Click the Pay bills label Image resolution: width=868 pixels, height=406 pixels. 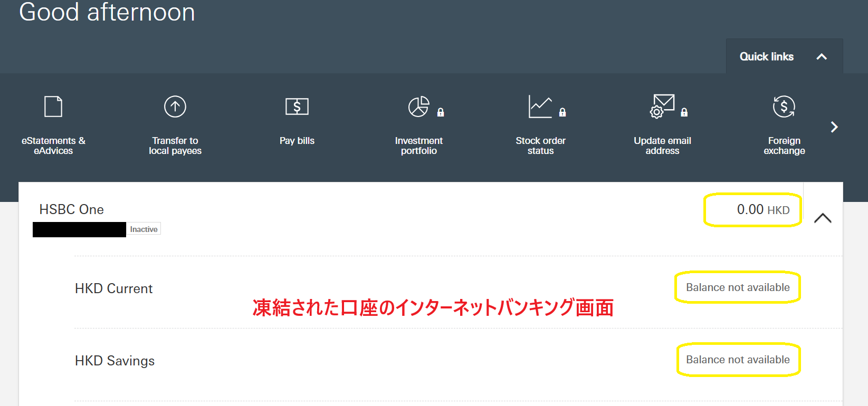[297, 141]
